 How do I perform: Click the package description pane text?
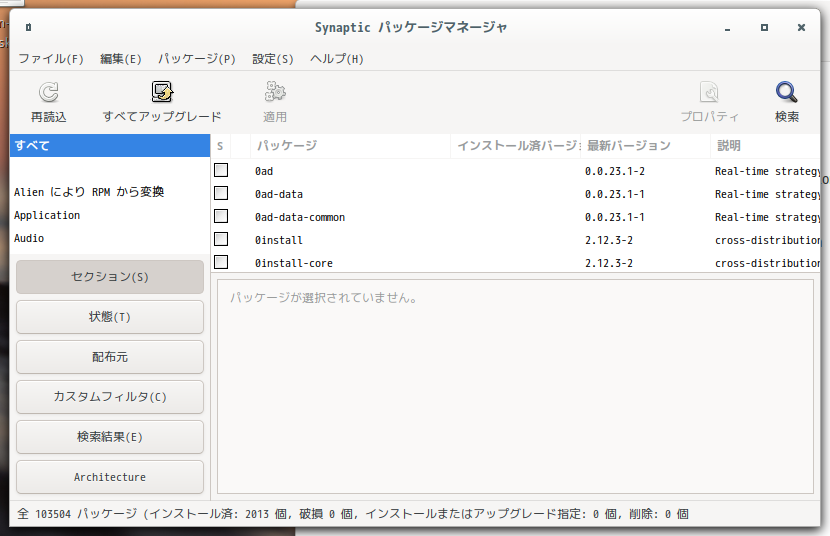point(323,298)
